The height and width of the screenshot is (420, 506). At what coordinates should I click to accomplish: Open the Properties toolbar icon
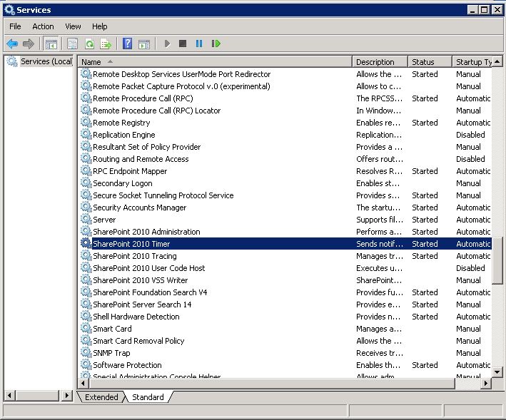(72, 43)
